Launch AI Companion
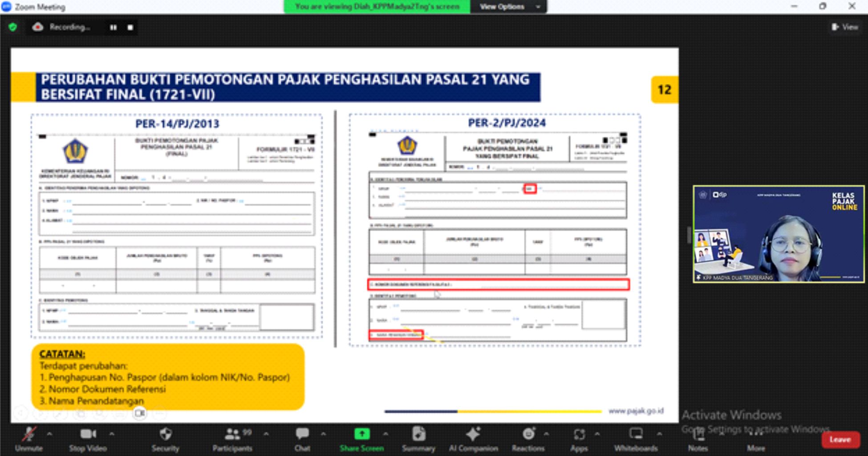The height and width of the screenshot is (456, 868). [473, 434]
